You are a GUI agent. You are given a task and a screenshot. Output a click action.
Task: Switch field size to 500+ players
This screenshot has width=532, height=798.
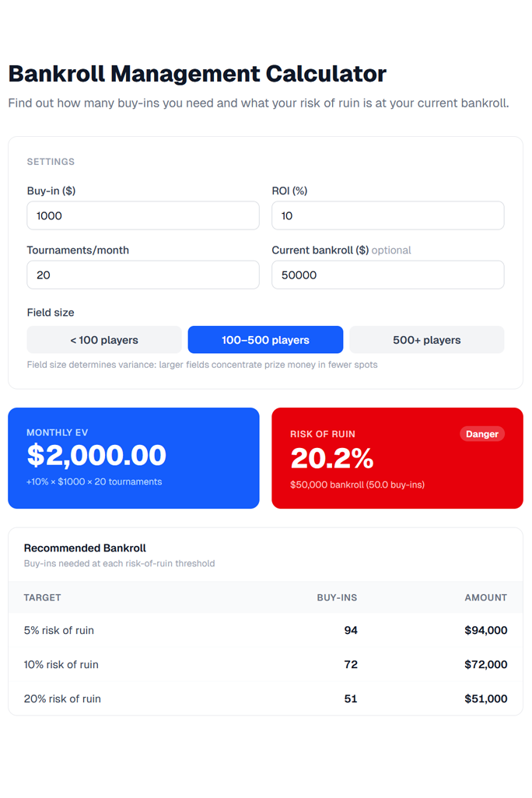coord(426,340)
